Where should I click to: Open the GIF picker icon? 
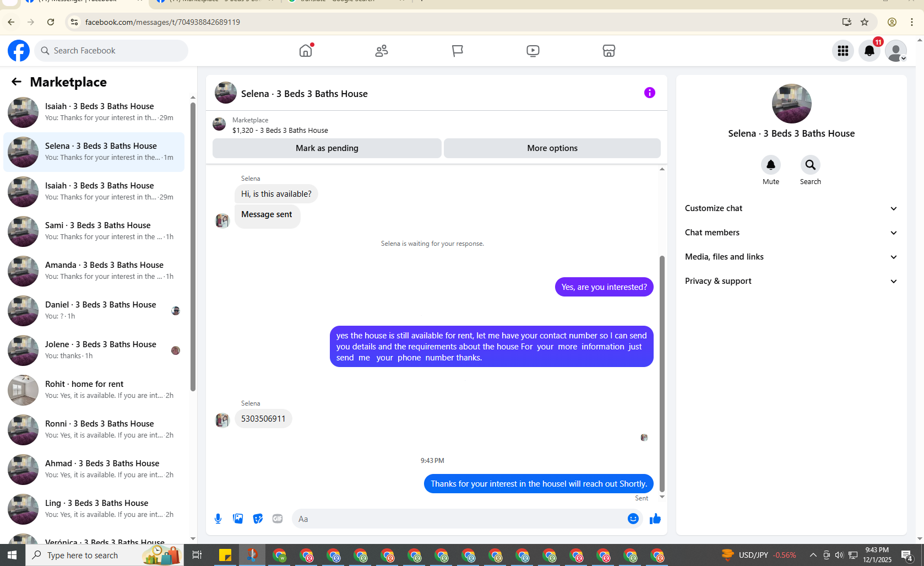click(278, 519)
